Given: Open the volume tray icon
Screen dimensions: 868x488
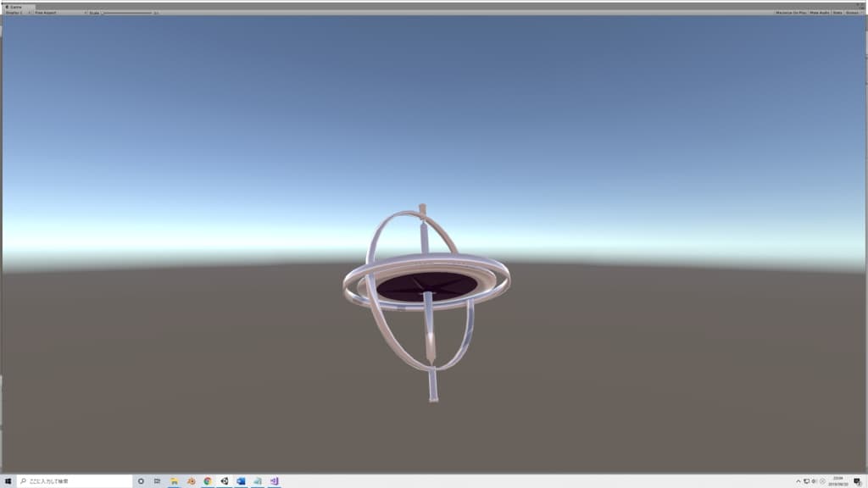Looking at the screenshot, I should click(x=815, y=481).
